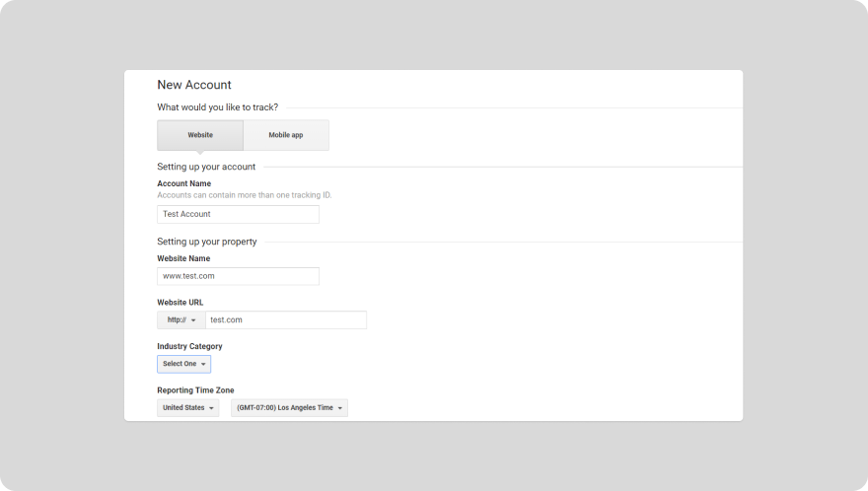Click the Industry Category label
This screenshot has height=491, width=868.
coord(189,346)
